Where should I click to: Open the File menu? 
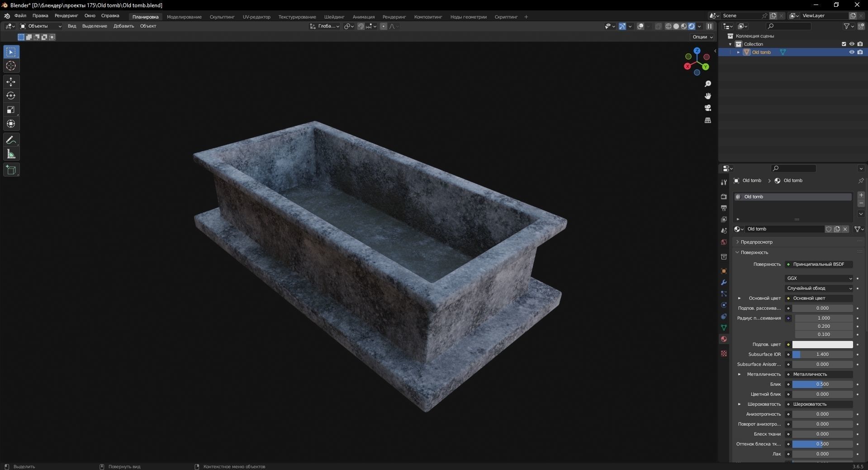20,16
